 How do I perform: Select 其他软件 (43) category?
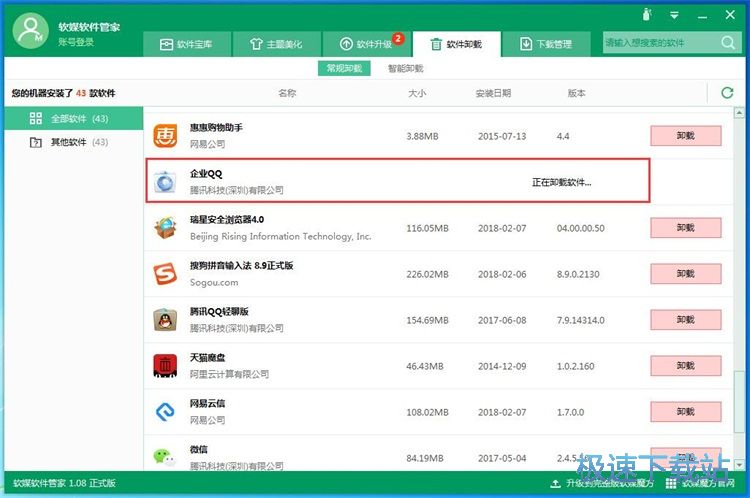pos(74,142)
